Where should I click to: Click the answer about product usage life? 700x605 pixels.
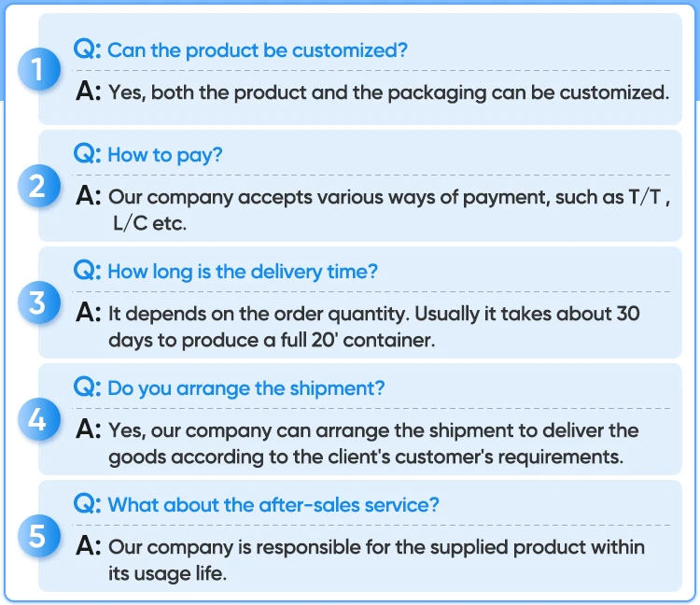[x=376, y=560]
